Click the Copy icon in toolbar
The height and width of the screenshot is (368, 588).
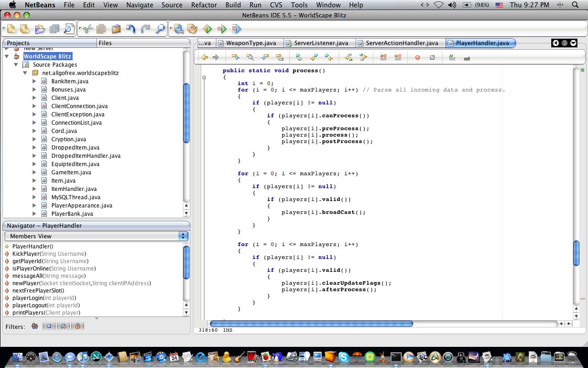[101, 29]
